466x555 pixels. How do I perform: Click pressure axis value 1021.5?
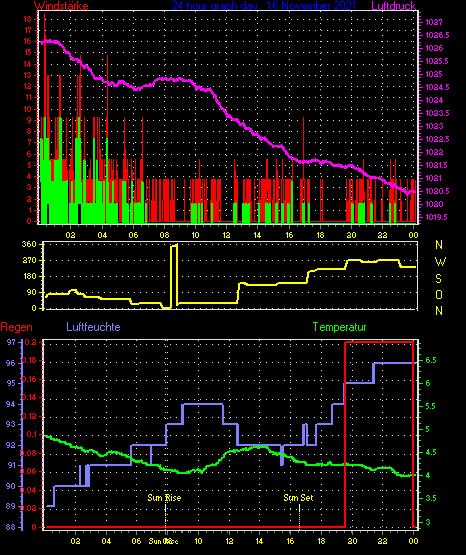coord(437,165)
